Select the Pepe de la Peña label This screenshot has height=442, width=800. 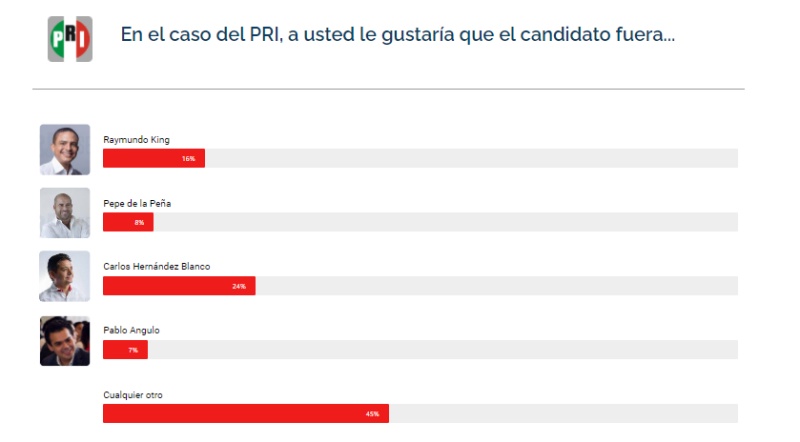[x=137, y=203]
